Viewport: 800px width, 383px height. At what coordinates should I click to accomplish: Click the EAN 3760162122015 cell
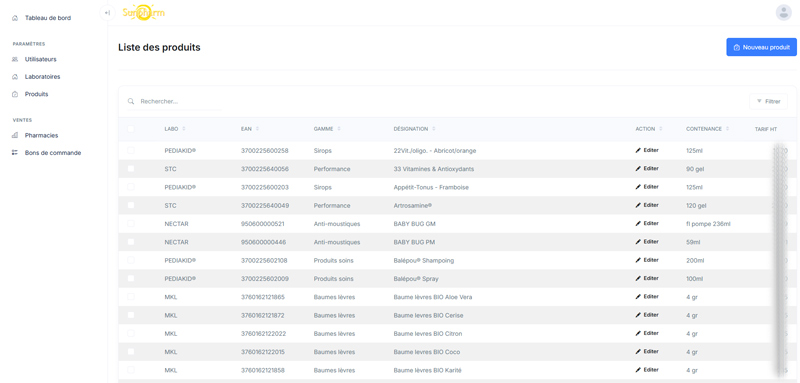tap(263, 352)
